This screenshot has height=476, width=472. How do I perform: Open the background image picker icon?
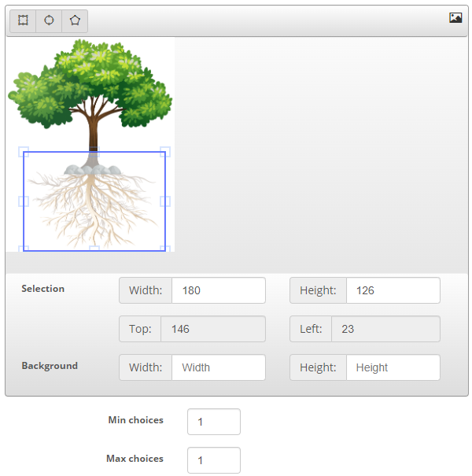(x=455, y=17)
